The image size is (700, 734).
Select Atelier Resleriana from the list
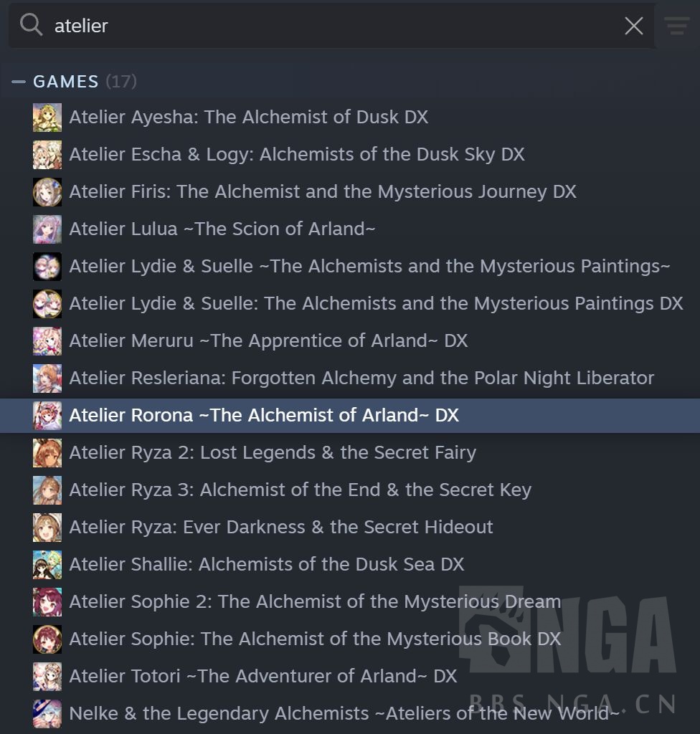click(350, 378)
